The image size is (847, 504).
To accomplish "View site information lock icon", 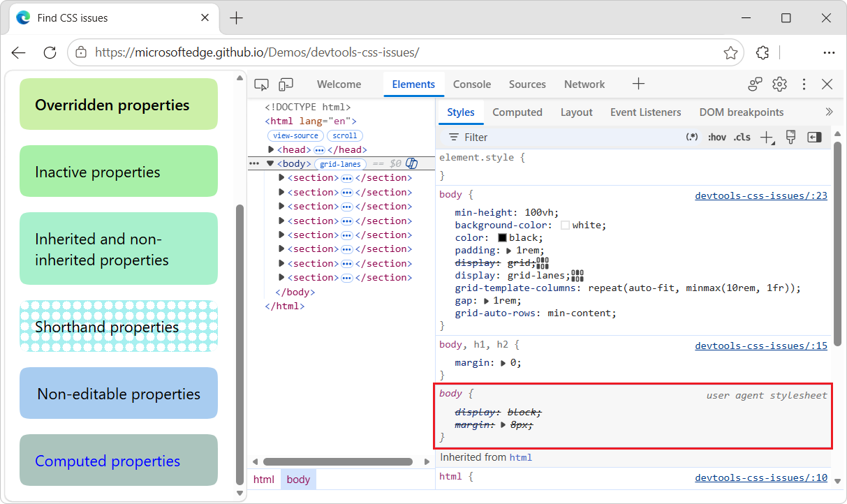I will pos(81,52).
